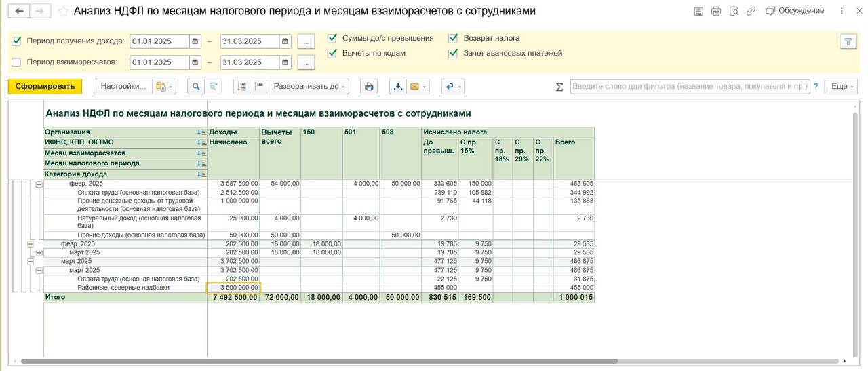Click the horizontal scrollbar at bottom

(x=319, y=362)
